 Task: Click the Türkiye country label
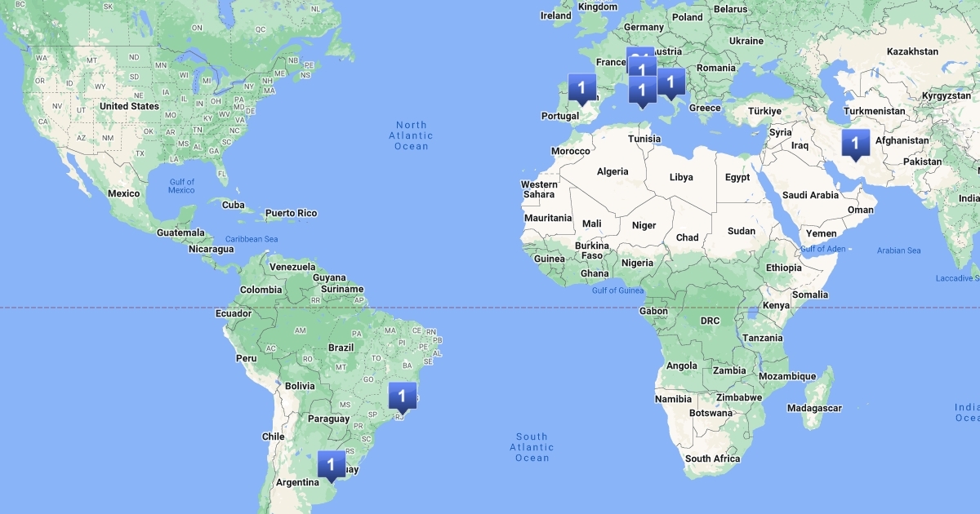pyautogui.click(x=765, y=111)
